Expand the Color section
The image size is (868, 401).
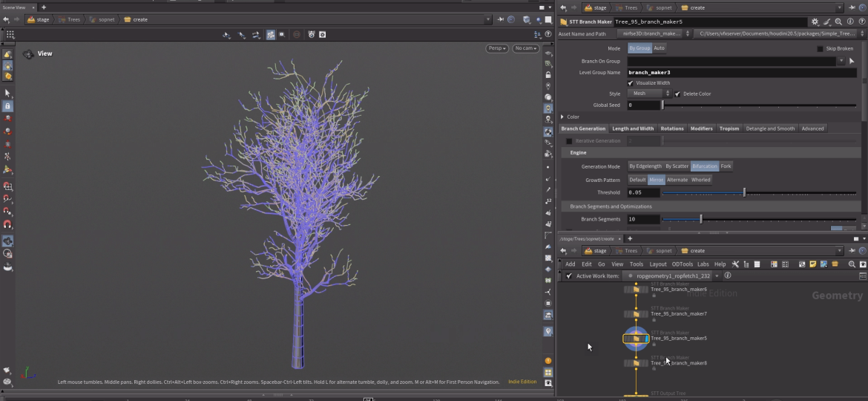tap(563, 117)
